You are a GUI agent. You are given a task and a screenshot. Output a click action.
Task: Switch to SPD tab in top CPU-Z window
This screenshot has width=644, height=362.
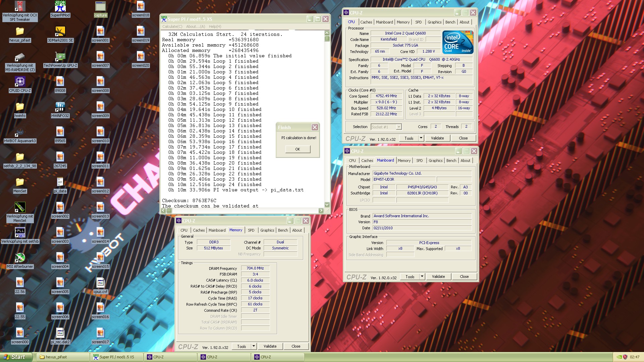click(x=418, y=22)
